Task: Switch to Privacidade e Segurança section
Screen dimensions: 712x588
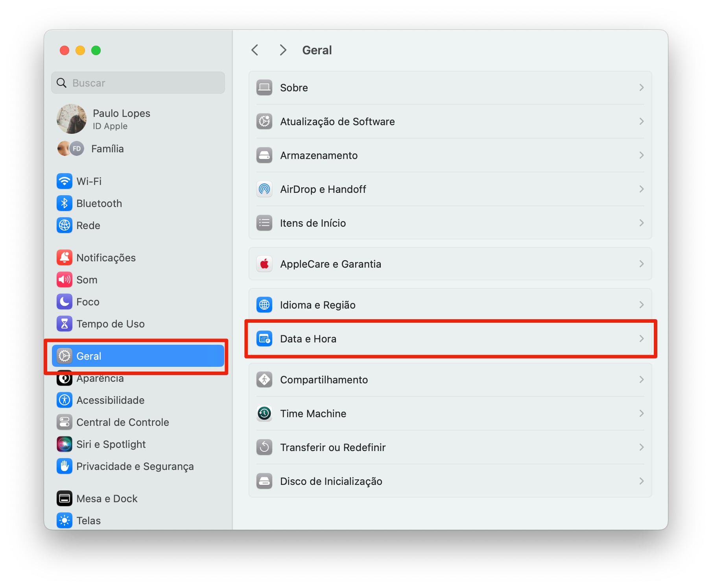Action: pos(135,466)
